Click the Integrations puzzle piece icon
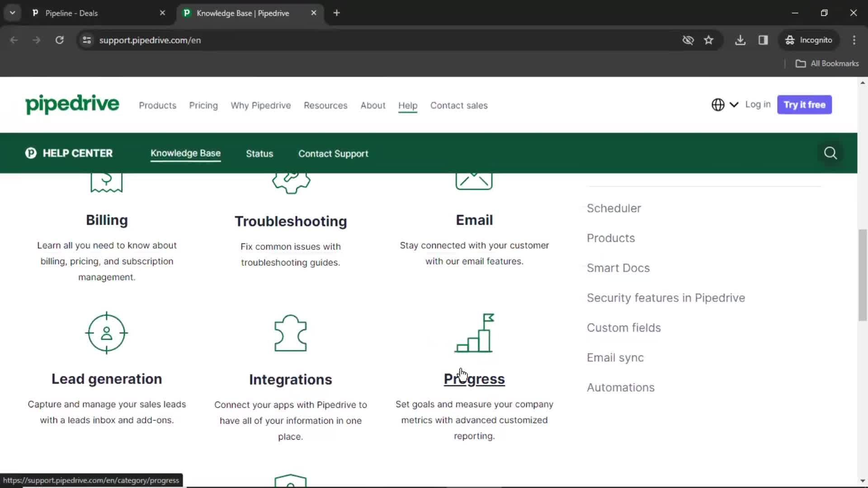The image size is (868, 488). point(291,333)
